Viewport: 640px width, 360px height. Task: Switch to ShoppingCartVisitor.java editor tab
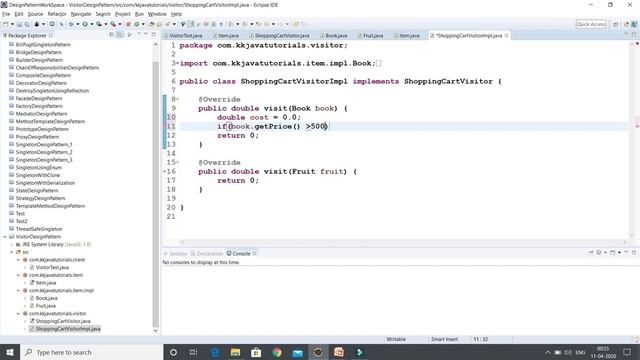point(279,36)
